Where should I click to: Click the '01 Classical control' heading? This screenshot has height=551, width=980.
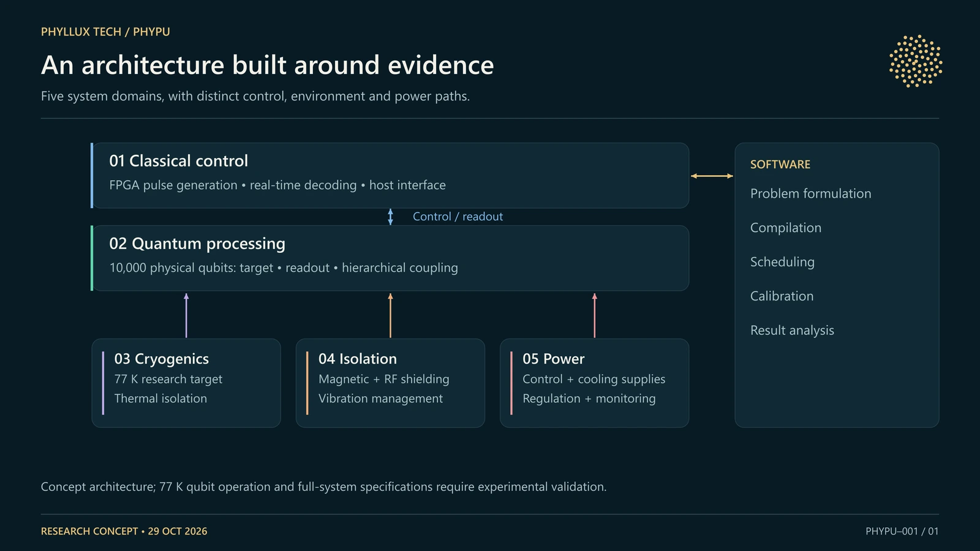[x=179, y=161]
